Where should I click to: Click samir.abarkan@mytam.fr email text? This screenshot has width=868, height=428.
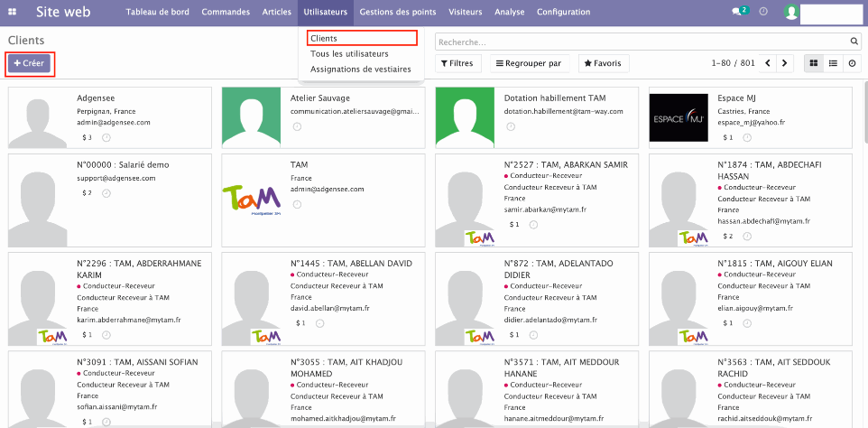545,209
